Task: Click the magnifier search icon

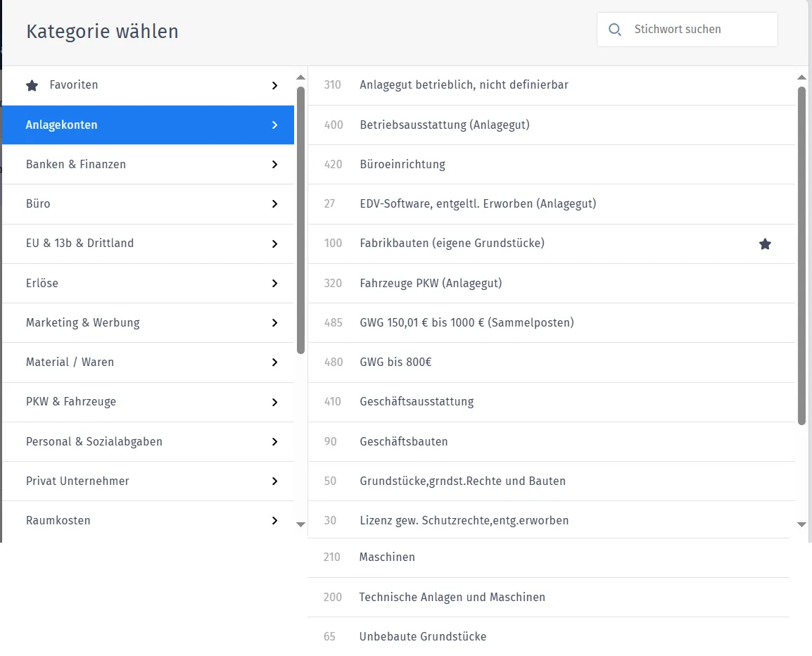Action: 615,30
